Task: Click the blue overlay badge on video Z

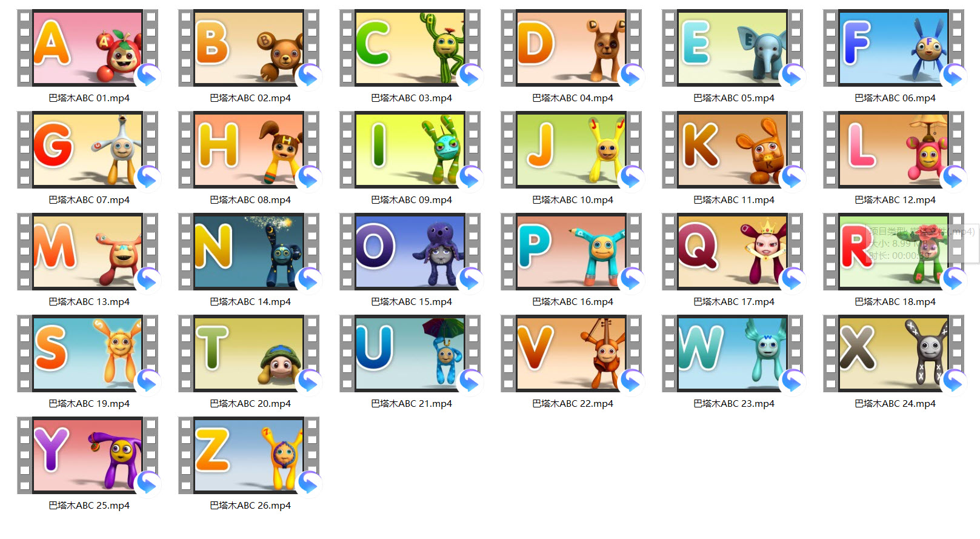Action: tap(310, 484)
